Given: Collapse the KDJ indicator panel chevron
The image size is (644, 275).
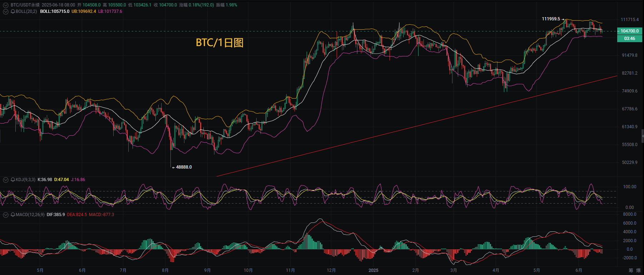Looking at the screenshot, I should pos(5,180).
